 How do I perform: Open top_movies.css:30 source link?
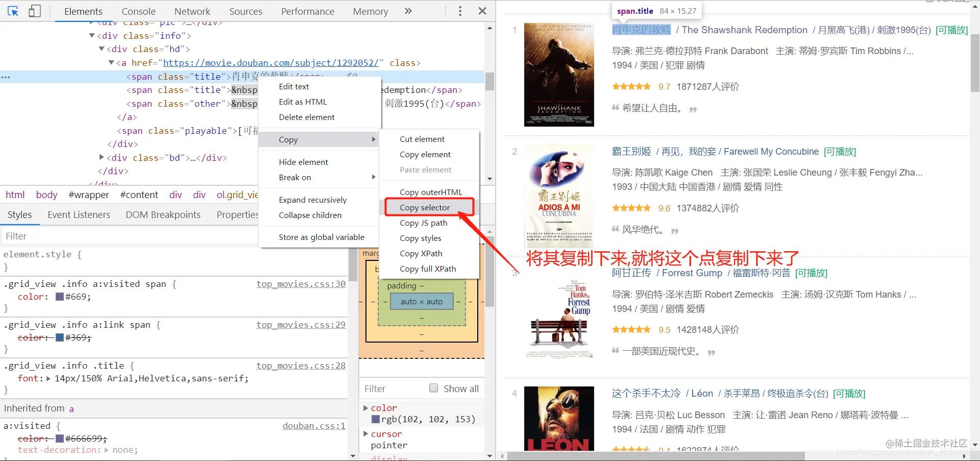pos(301,284)
